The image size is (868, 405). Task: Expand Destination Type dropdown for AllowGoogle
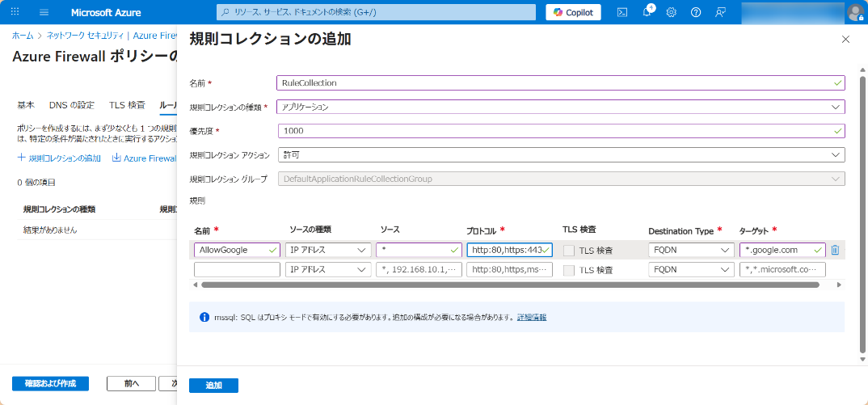click(691, 250)
